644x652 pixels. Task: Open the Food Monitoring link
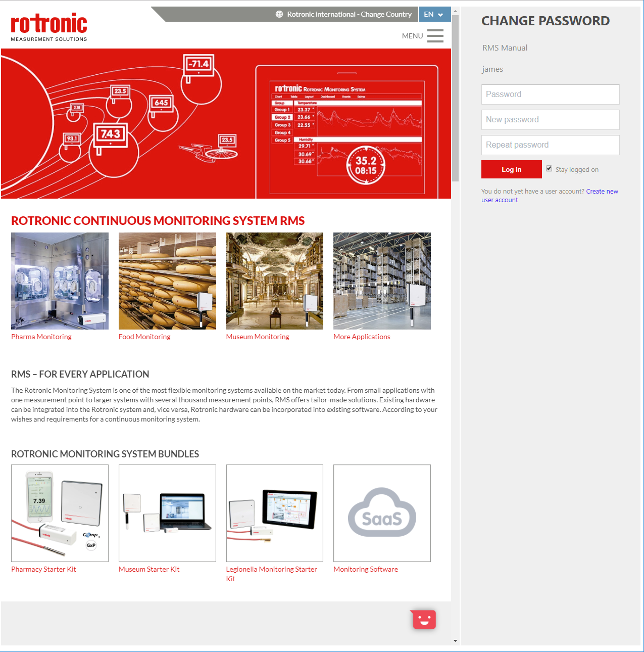point(144,337)
